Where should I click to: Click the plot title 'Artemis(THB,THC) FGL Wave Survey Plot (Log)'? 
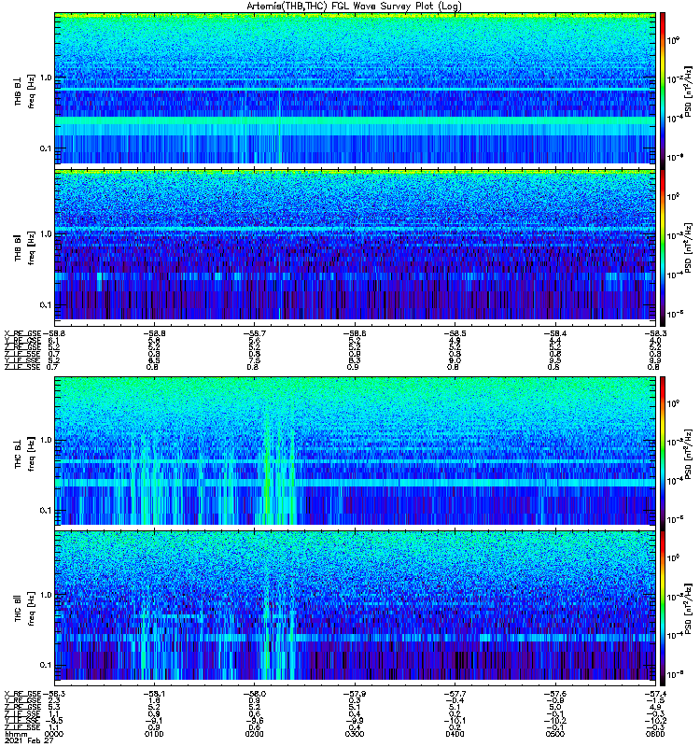(354, 7)
